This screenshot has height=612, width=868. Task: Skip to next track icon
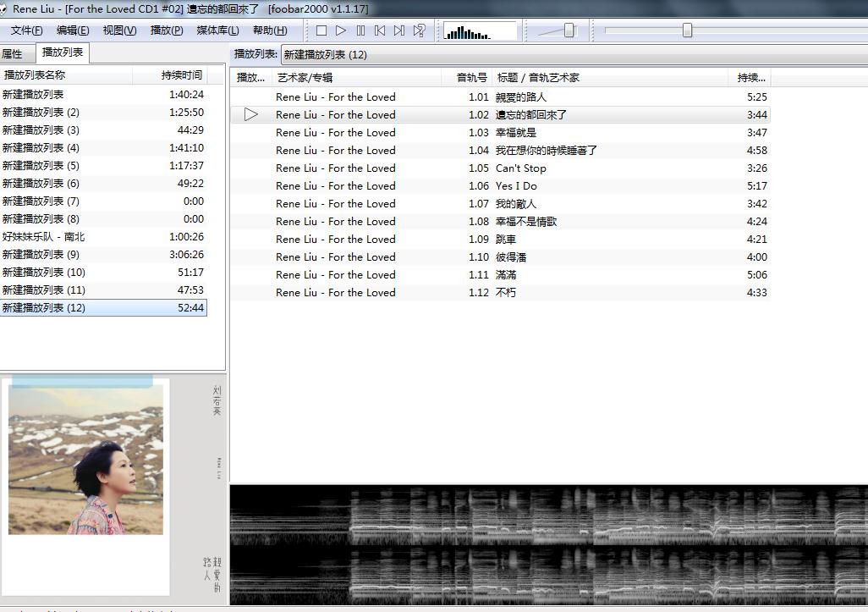point(399,30)
